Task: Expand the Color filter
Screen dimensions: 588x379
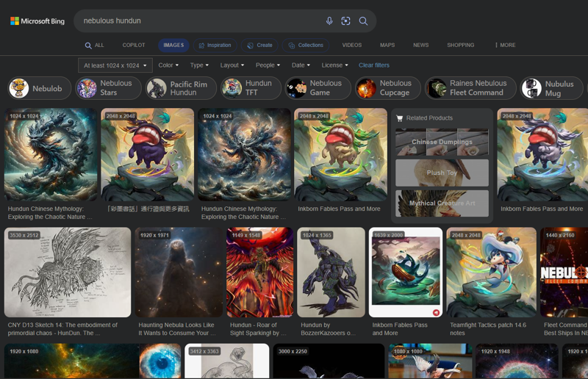Action: (168, 65)
